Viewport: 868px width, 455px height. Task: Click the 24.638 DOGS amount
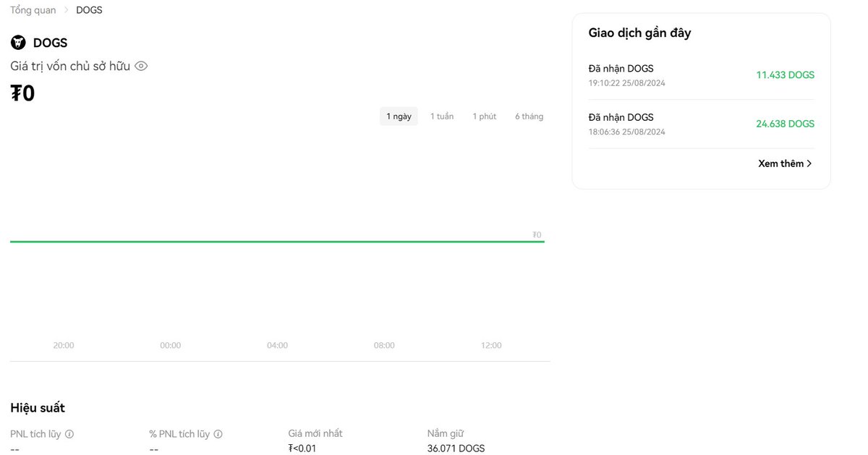pos(786,124)
